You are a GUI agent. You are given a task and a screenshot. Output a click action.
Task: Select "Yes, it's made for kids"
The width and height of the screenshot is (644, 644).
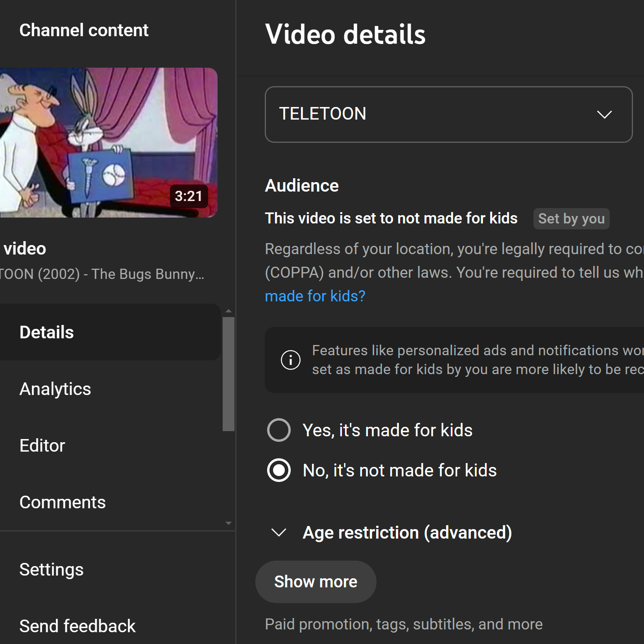[x=279, y=430]
